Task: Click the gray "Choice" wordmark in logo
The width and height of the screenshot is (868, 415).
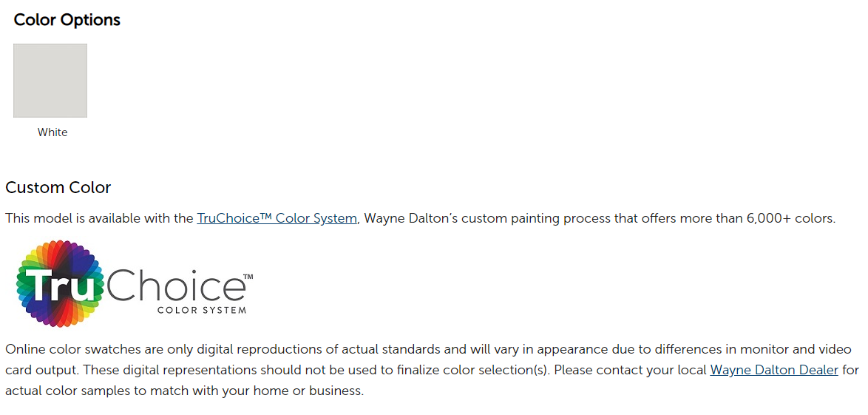Action: click(x=175, y=285)
